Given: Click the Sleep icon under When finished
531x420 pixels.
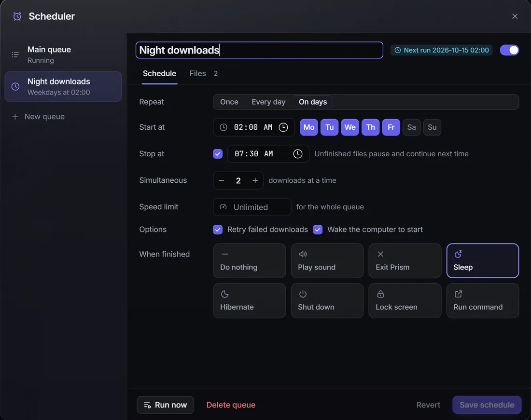Looking at the screenshot, I should (458, 254).
